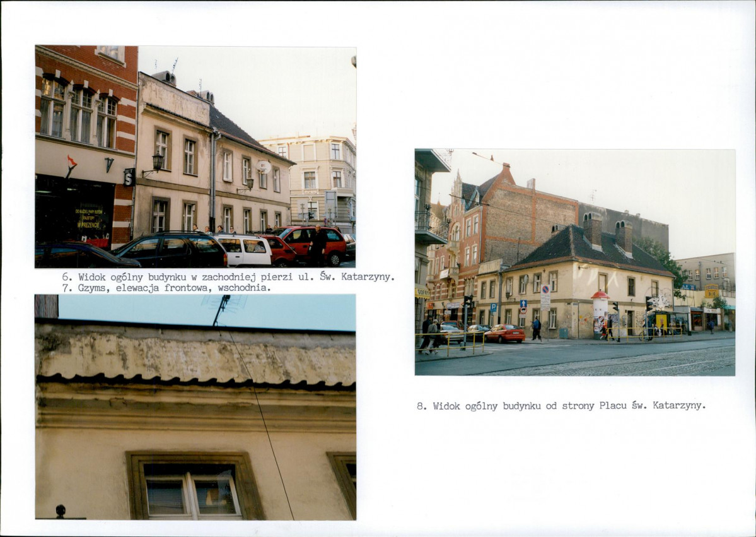756x537 pixels.
Task: Open the cornice close-up photo
Action: pos(195,407)
